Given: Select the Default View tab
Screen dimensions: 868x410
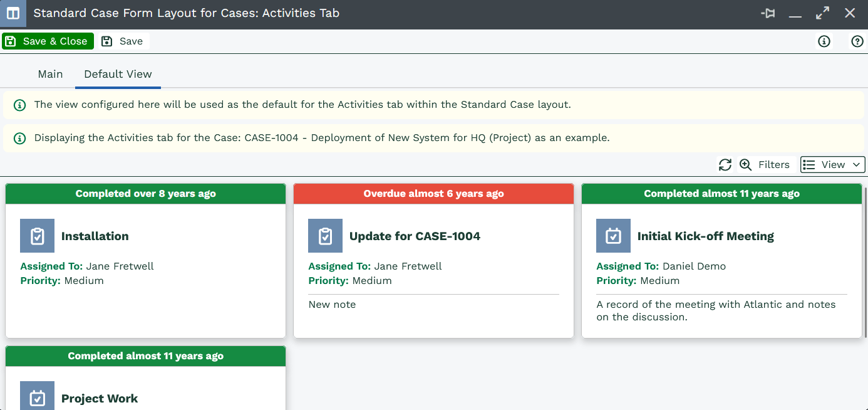Looking at the screenshot, I should [118, 74].
